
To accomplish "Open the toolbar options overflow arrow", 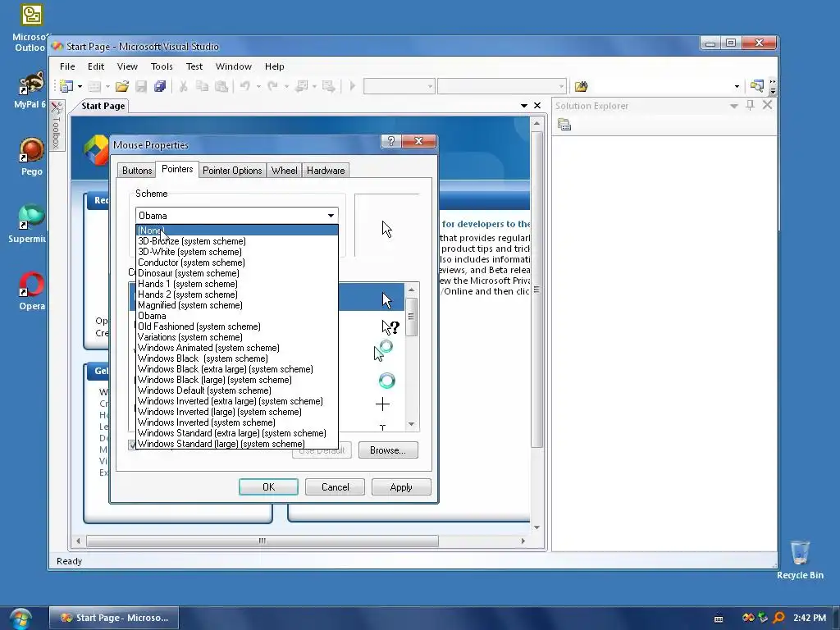I will [x=773, y=87].
